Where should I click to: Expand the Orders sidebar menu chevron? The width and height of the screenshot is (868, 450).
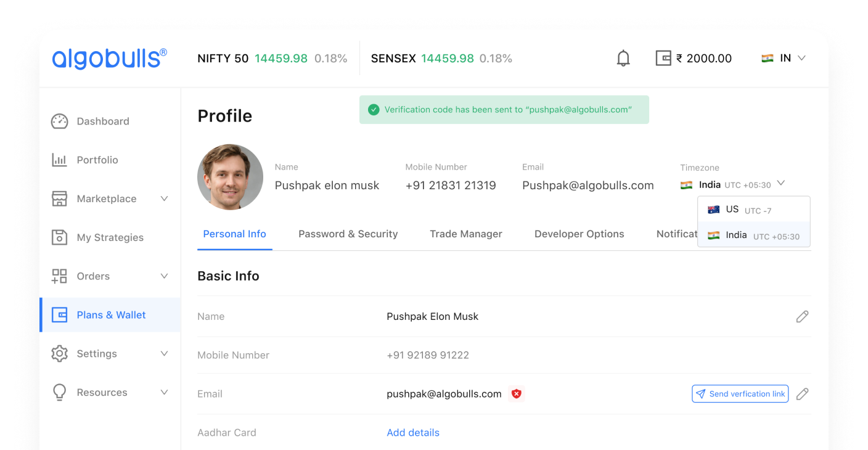point(164,276)
